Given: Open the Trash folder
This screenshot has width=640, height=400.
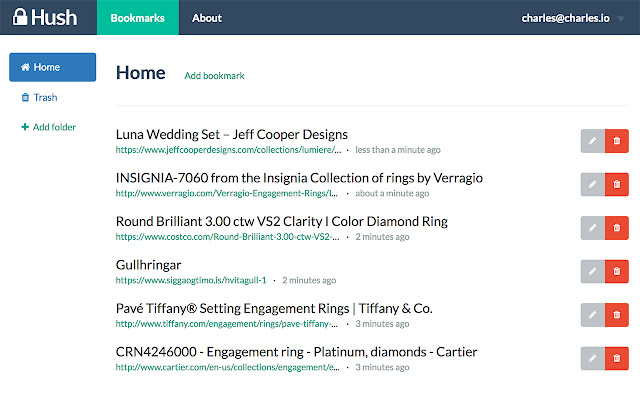Looking at the screenshot, I should tap(40, 97).
